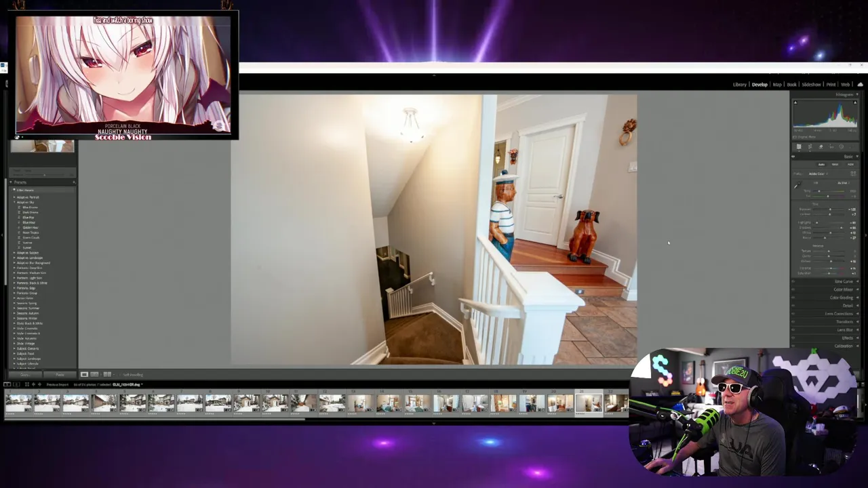Switch to the Slideshow module
Viewport: 868px width, 488px height.
[811, 85]
